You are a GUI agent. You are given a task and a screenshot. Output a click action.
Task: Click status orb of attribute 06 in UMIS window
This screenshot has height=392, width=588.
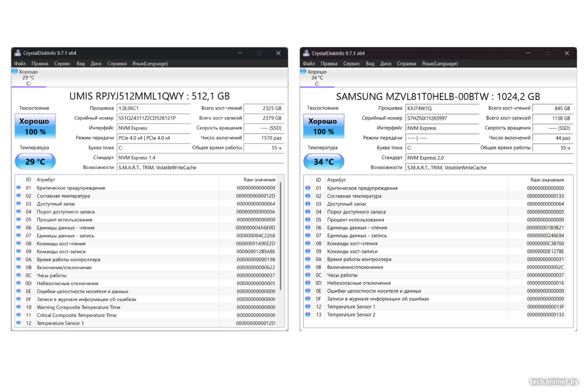(19, 227)
